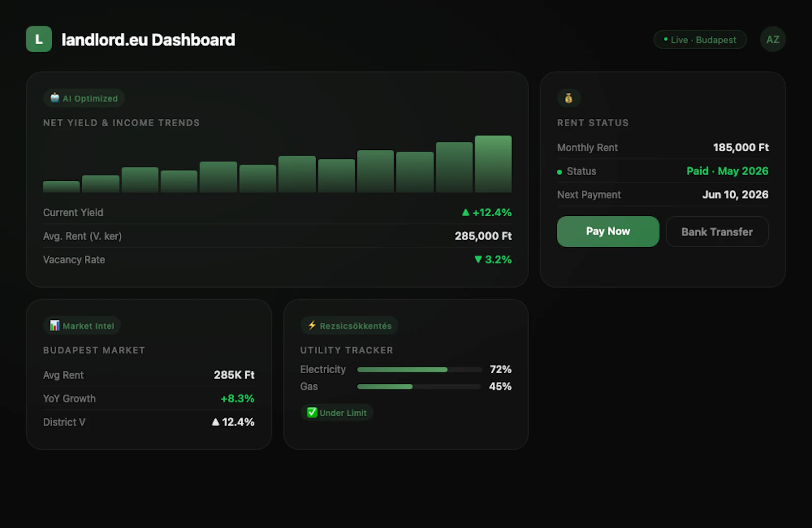Click the 45% gas value
Viewport: 812px width, 528px height.
coord(500,386)
